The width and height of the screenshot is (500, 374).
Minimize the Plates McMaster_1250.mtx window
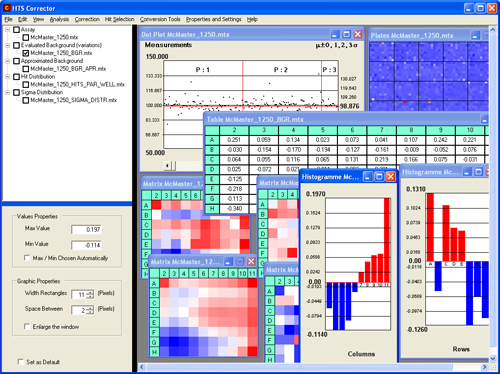pos(476,35)
